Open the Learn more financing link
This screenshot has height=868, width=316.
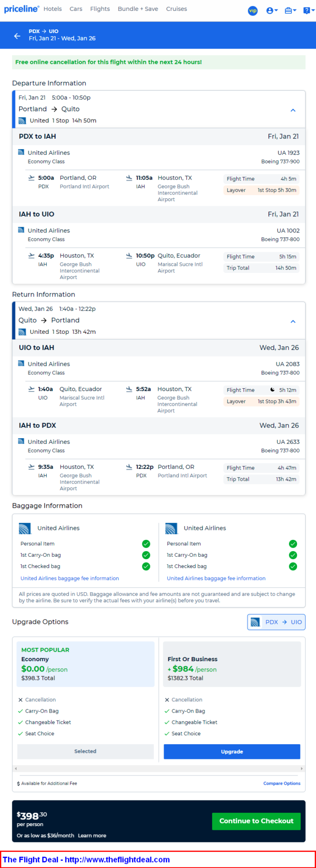[x=92, y=835]
